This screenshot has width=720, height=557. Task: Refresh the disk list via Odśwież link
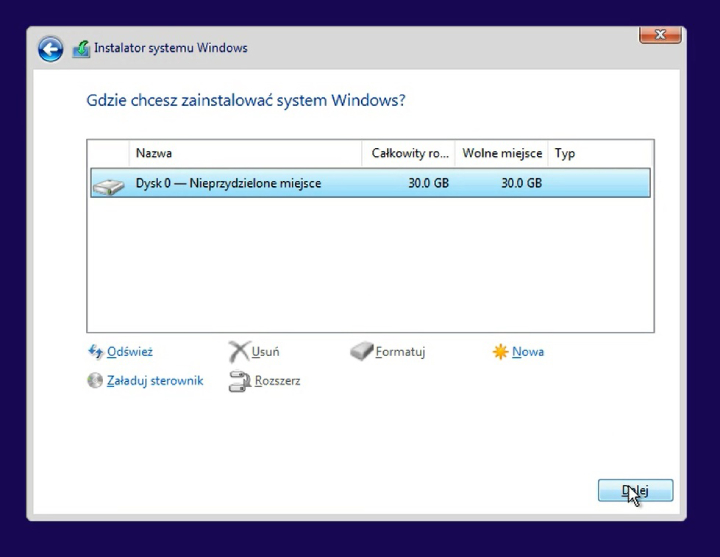(x=130, y=352)
